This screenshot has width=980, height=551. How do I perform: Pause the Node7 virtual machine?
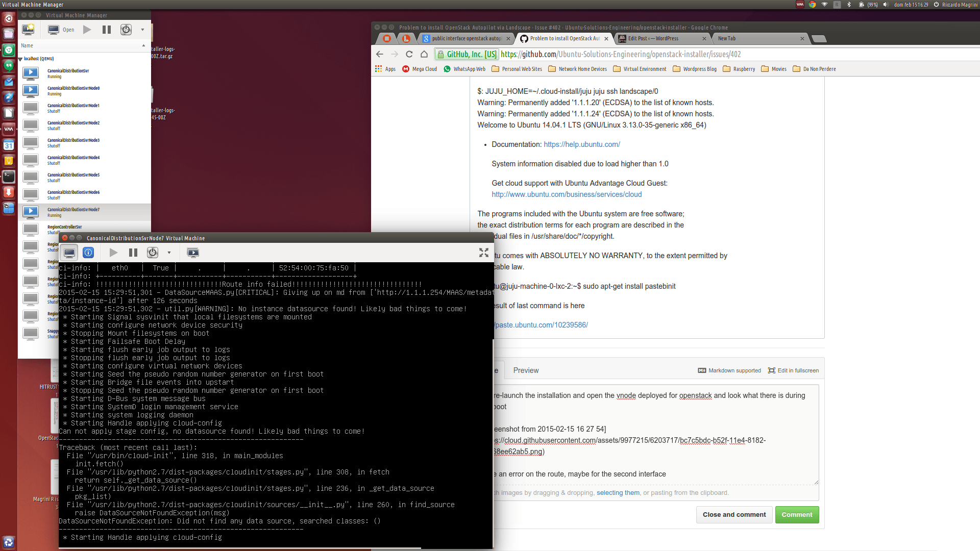133,253
